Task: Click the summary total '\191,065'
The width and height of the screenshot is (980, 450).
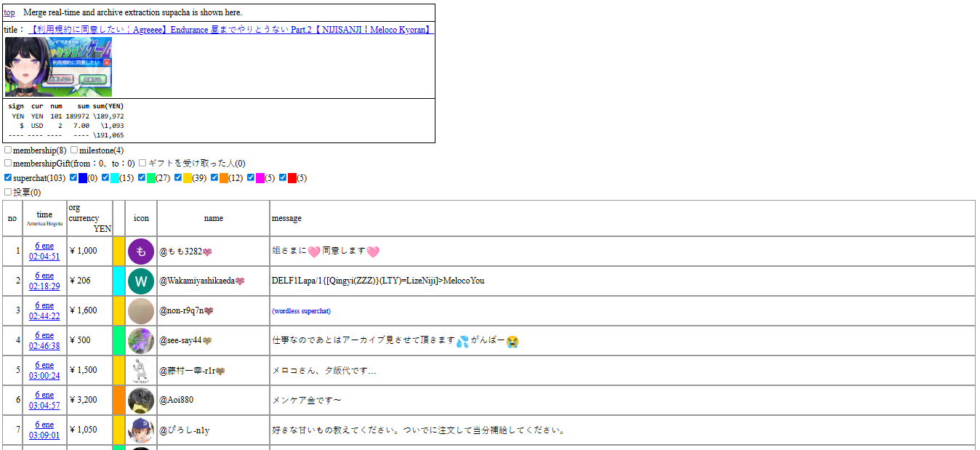Action: (108, 135)
